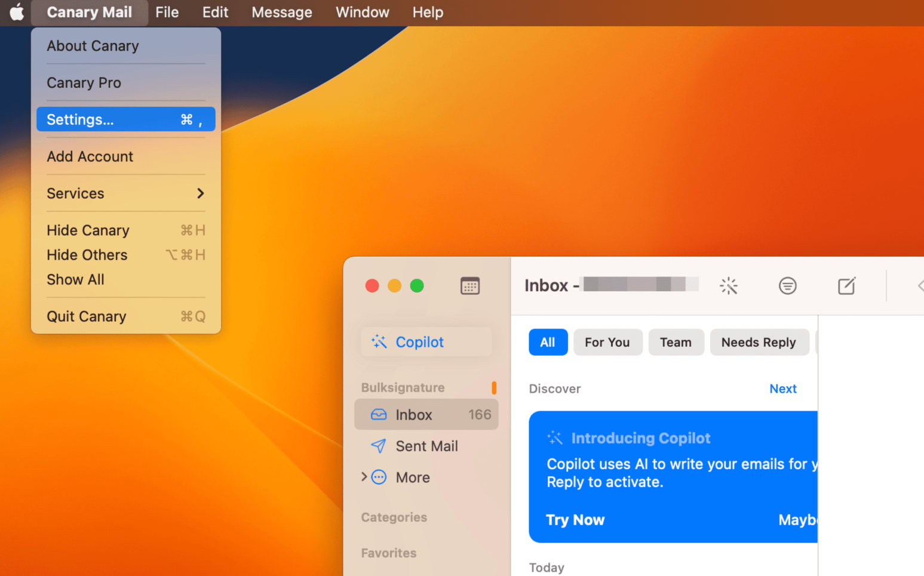
Task: Minimize the window with the yellow button
Action: (x=395, y=286)
